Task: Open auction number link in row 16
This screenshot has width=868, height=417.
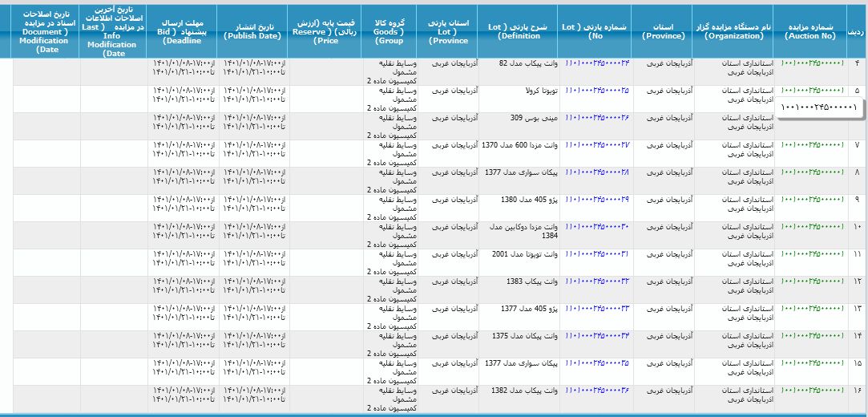Action: 812,391
